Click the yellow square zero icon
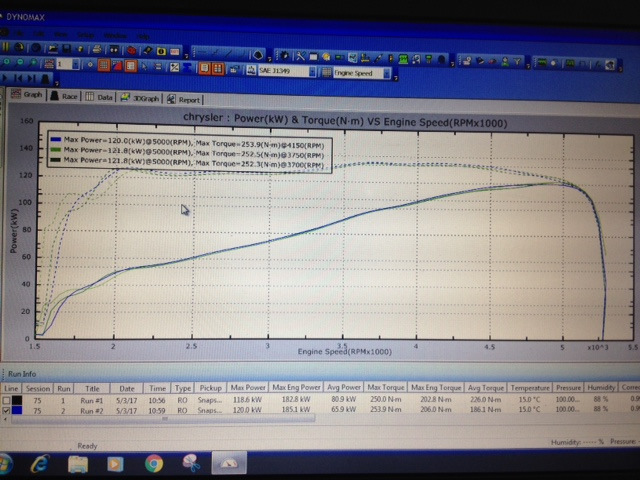This screenshot has height=480, width=640. (161, 51)
